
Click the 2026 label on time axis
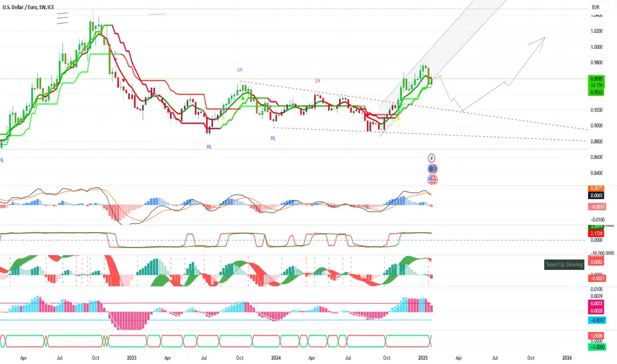[x=567, y=357]
